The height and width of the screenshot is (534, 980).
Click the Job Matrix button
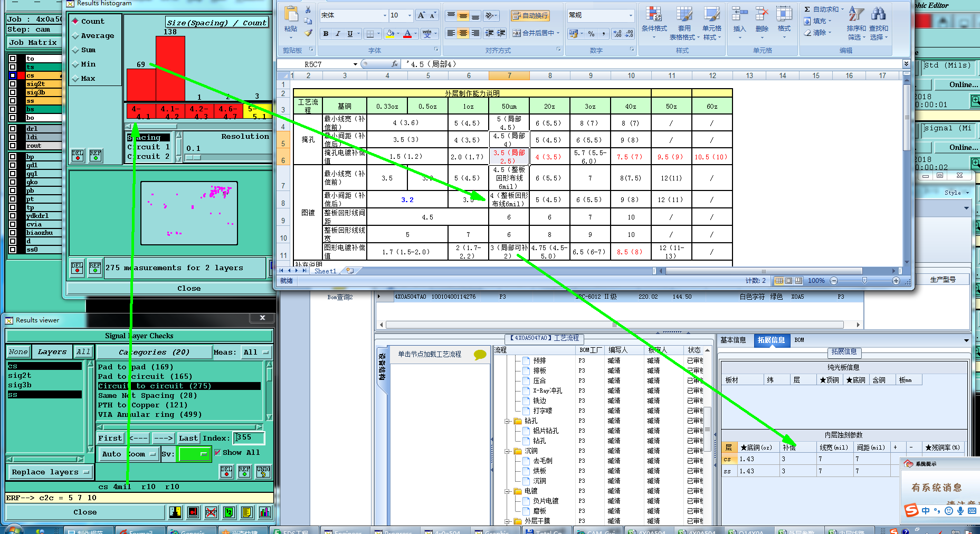coord(33,42)
